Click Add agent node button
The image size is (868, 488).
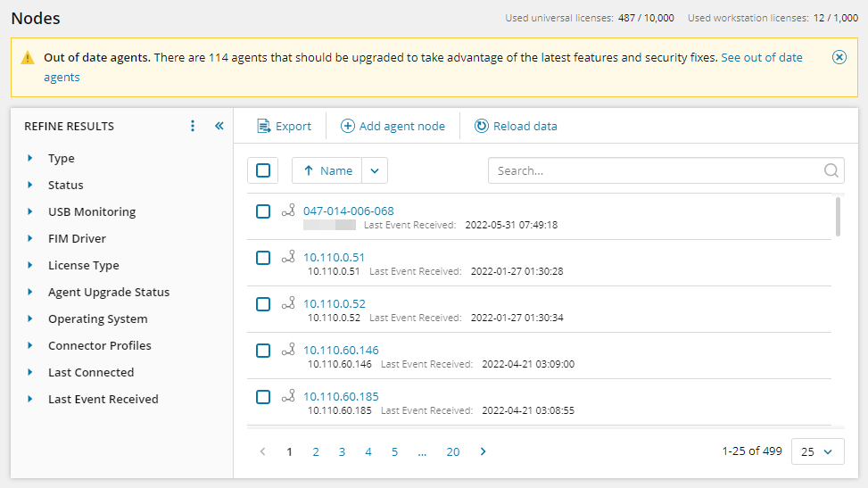tap(393, 126)
